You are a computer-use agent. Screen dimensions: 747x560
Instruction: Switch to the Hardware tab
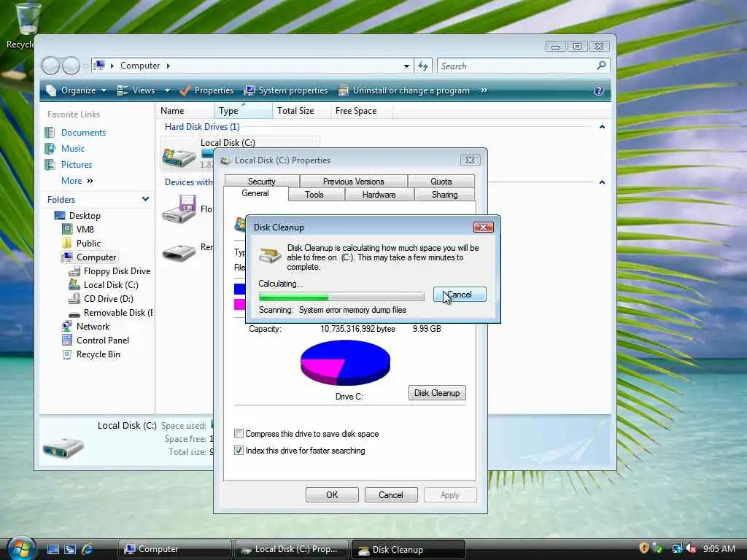coord(379,194)
